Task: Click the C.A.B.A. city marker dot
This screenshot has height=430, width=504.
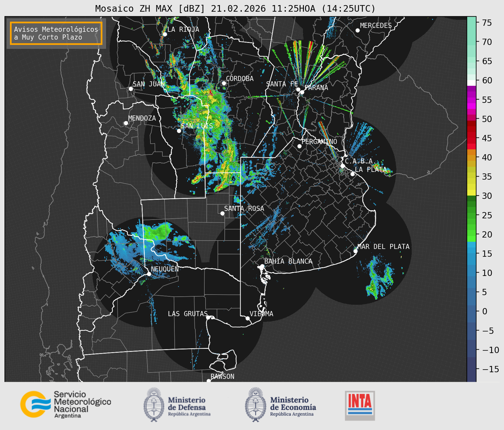Action: (343, 166)
